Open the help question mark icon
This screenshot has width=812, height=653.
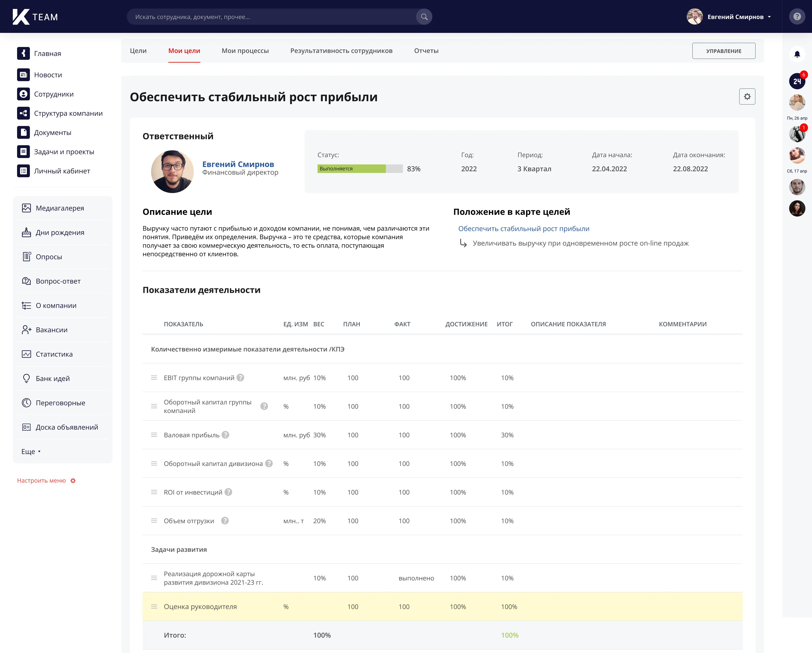coord(797,17)
